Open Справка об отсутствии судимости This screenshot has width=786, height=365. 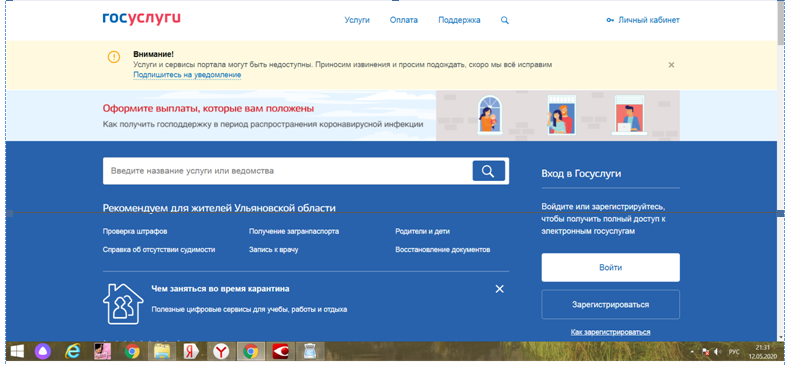click(159, 250)
